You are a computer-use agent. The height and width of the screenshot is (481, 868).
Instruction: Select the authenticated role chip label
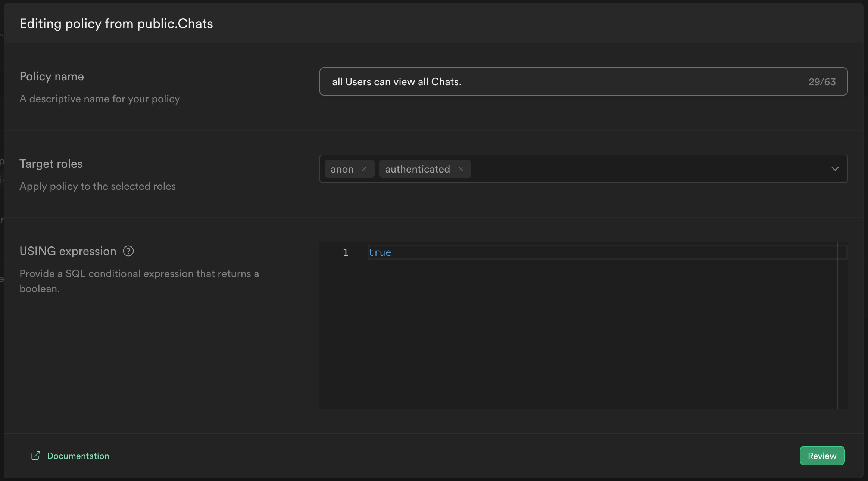click(x=417, y=169)
